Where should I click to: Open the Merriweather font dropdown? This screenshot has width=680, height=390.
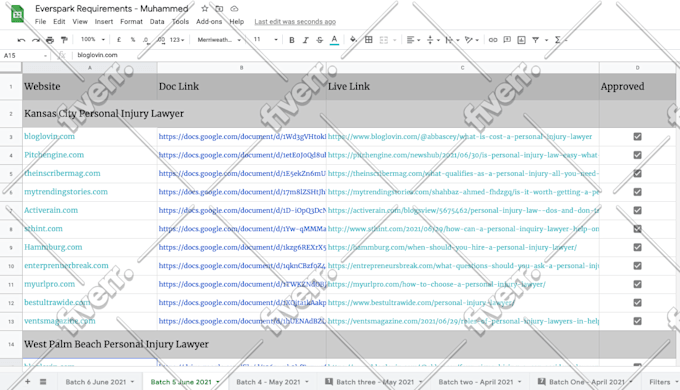[x=219, y=40]
